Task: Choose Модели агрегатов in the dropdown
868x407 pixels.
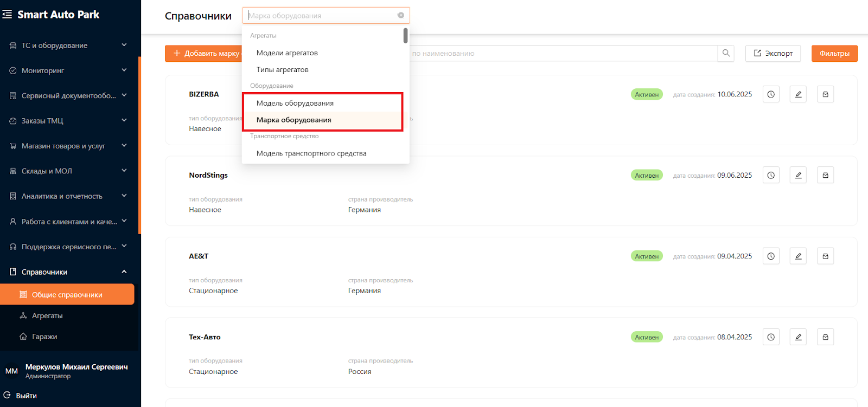Action: [x=287, y=53]
